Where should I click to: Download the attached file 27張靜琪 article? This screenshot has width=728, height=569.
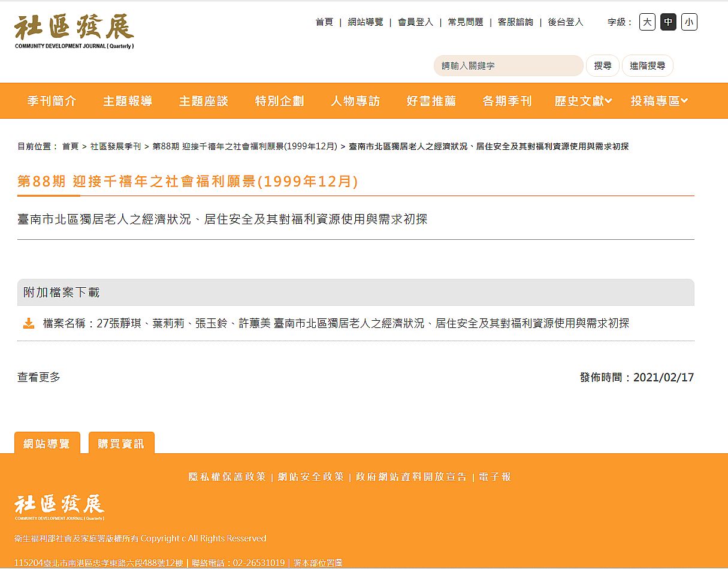click(x=336, y=324)
